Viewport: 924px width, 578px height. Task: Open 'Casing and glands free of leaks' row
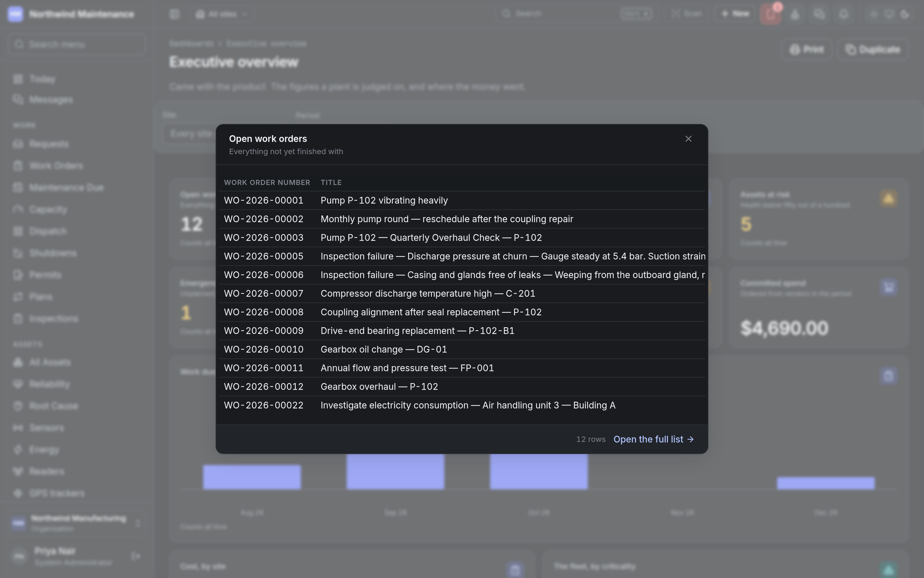click(x=513, y=275)
